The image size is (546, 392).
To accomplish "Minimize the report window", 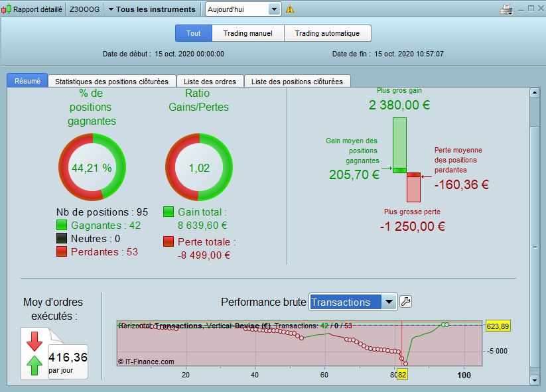I will coord(521,9).
